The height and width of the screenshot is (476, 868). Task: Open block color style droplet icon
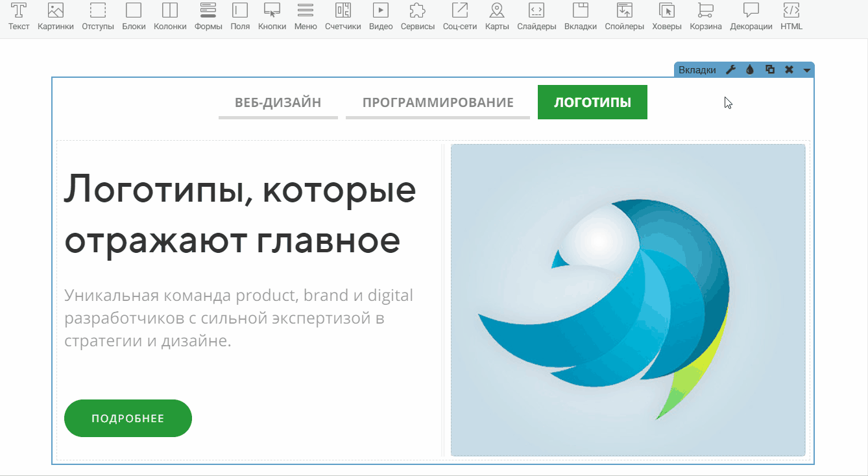(750, 70)
